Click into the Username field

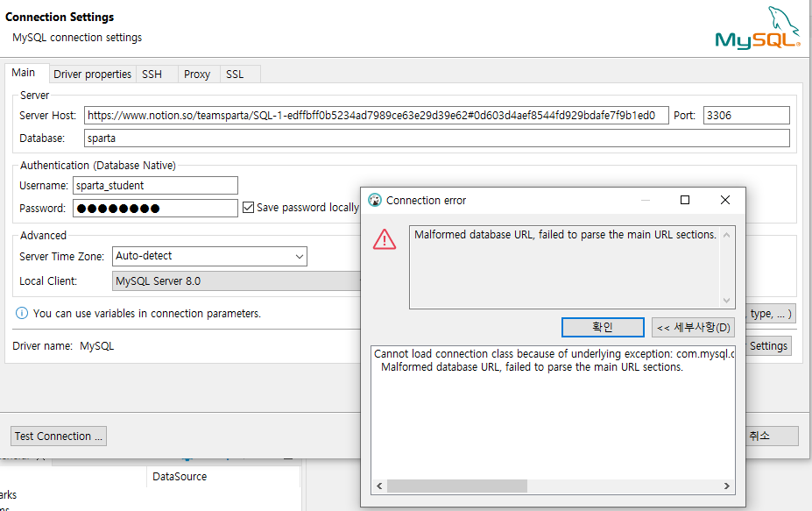tap(155, 186)
